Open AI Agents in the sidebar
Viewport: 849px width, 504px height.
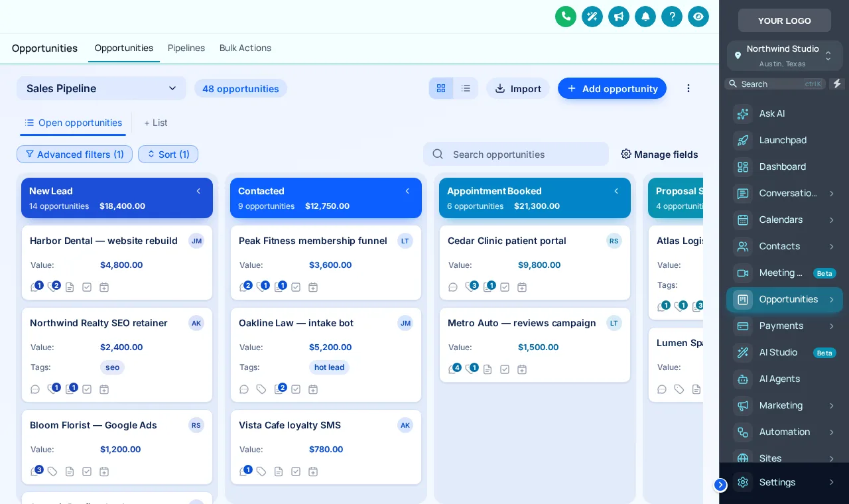(785, 379)
